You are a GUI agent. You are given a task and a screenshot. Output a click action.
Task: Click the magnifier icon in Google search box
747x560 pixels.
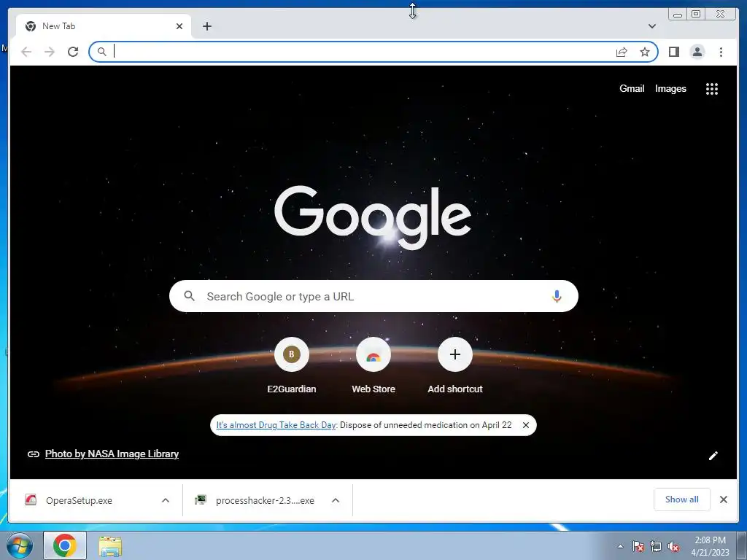(189, 296)
